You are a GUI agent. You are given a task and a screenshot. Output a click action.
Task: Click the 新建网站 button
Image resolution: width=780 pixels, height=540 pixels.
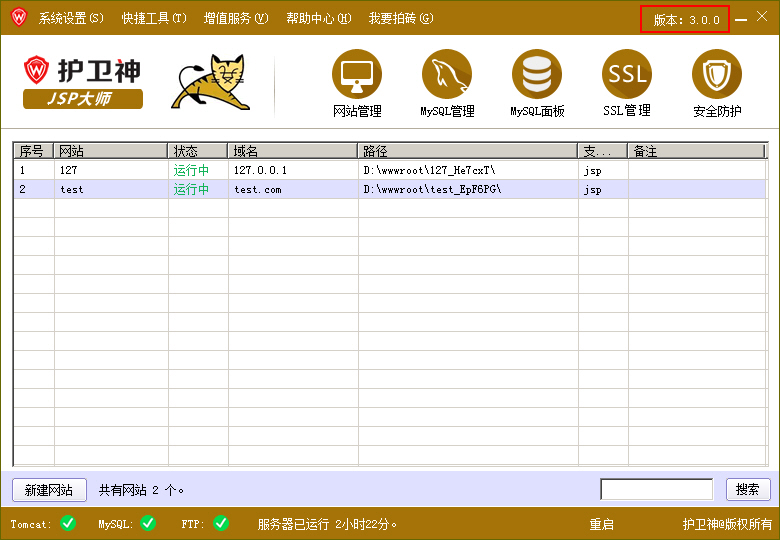[x=49, y=490]
